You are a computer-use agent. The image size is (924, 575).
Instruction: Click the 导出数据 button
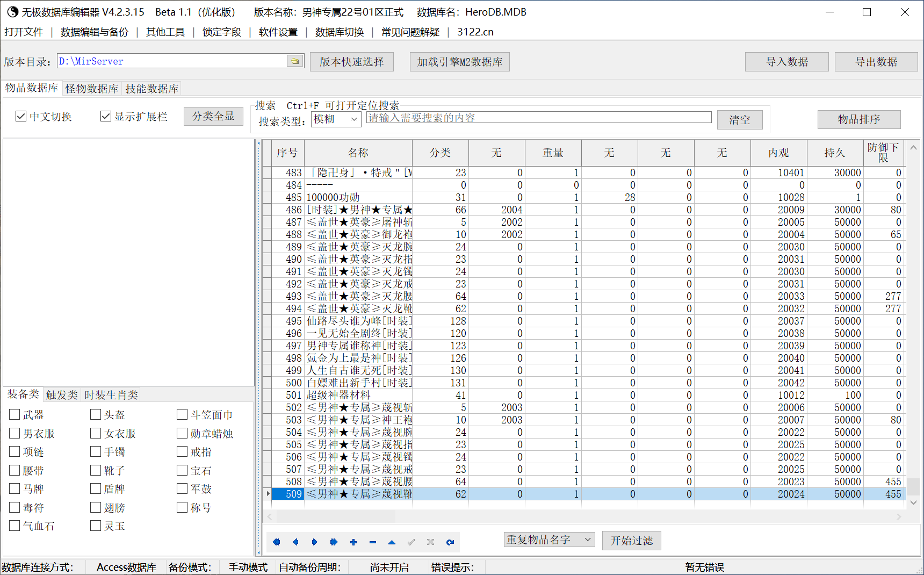coord(876,62)
